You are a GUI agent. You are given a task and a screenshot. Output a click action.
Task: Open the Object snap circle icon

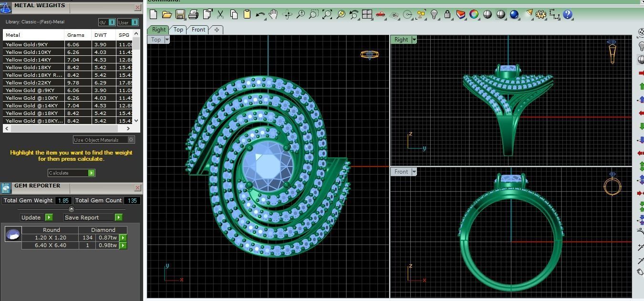tap(407, 14)
